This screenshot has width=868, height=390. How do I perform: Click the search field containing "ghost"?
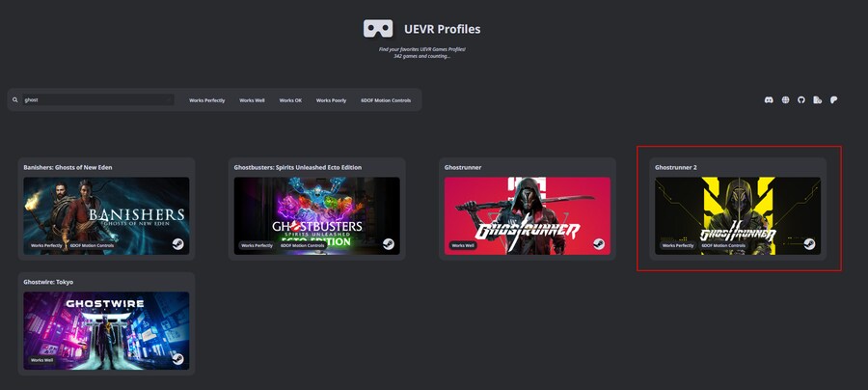point(96,99)
